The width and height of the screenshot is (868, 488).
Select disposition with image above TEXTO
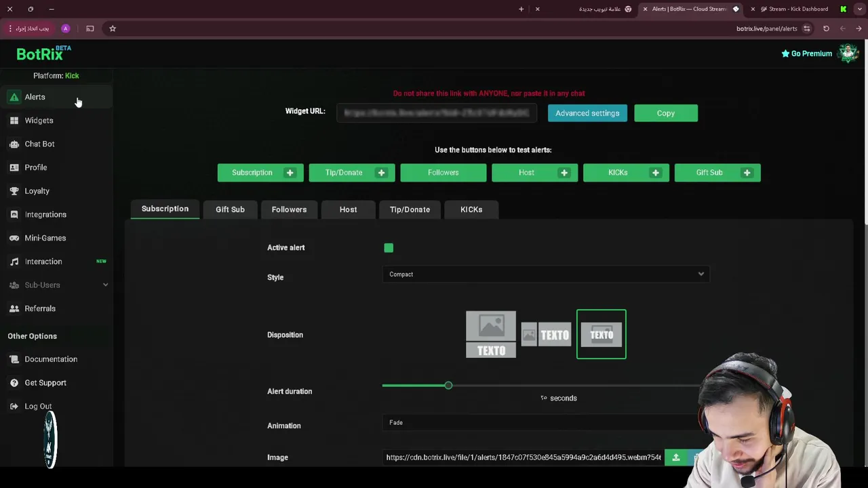pyautogui.click(x=491, y=334)
